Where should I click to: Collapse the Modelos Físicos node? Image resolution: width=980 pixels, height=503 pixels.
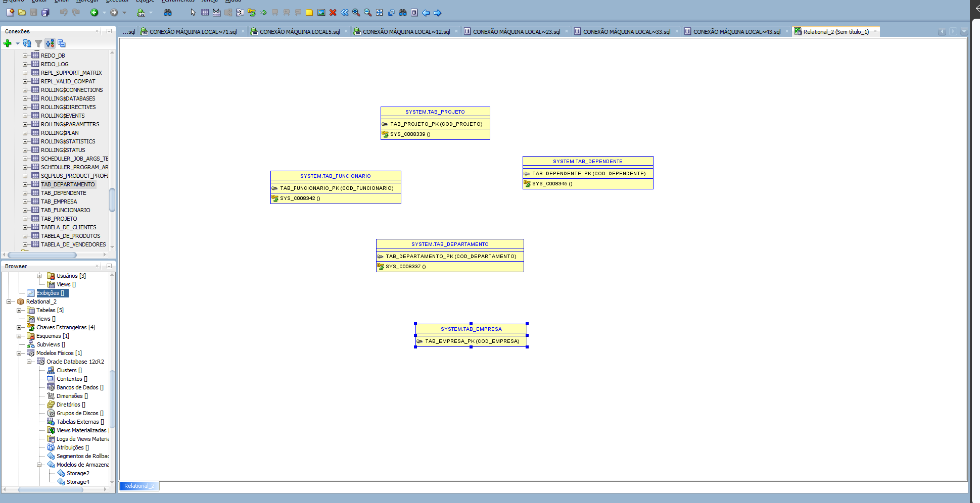19,354
